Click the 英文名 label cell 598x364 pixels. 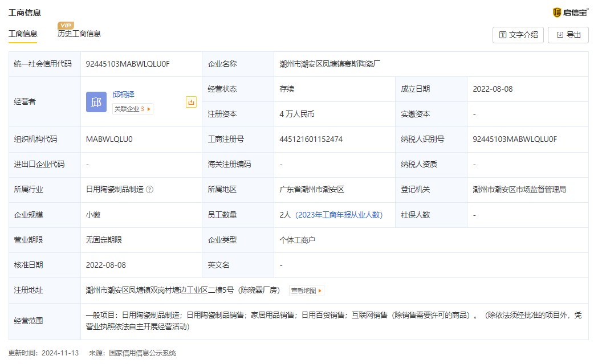(x=238, y=265)
